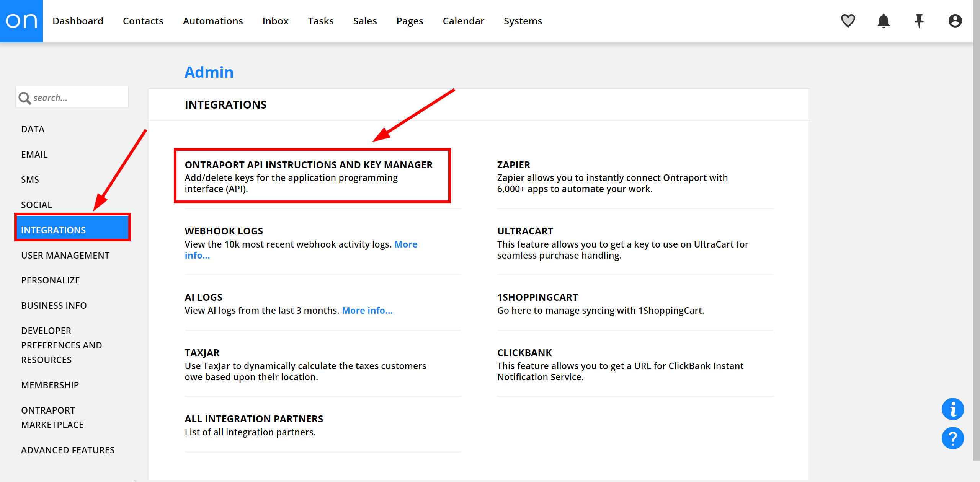Open the Contacts menu
Viewport: 980px width, 482px height.
[143, 21]
